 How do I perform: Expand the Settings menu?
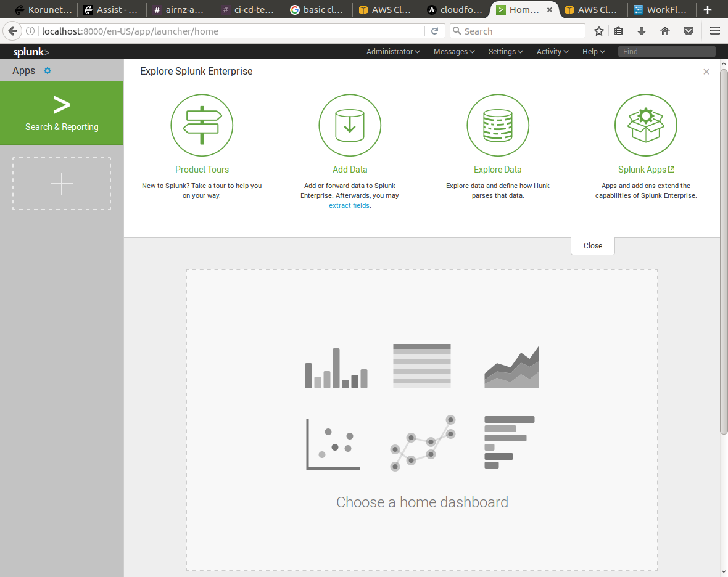[506, 52]
